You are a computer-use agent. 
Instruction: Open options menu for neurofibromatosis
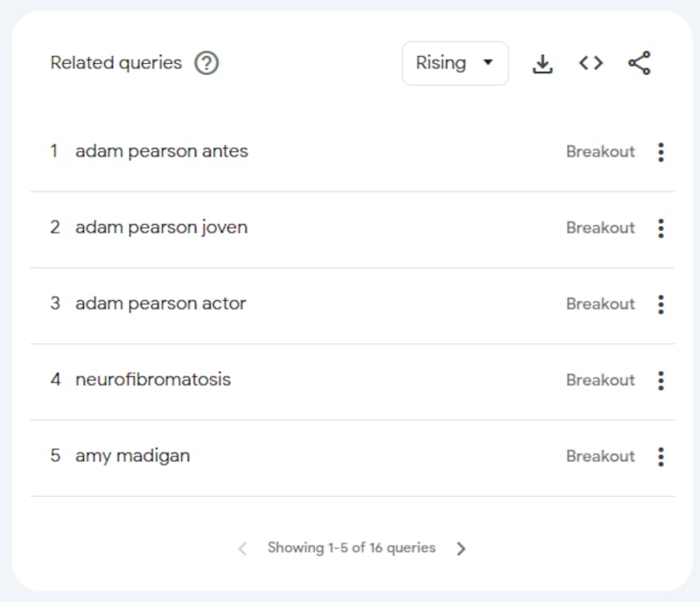click(x=661, y=380)
